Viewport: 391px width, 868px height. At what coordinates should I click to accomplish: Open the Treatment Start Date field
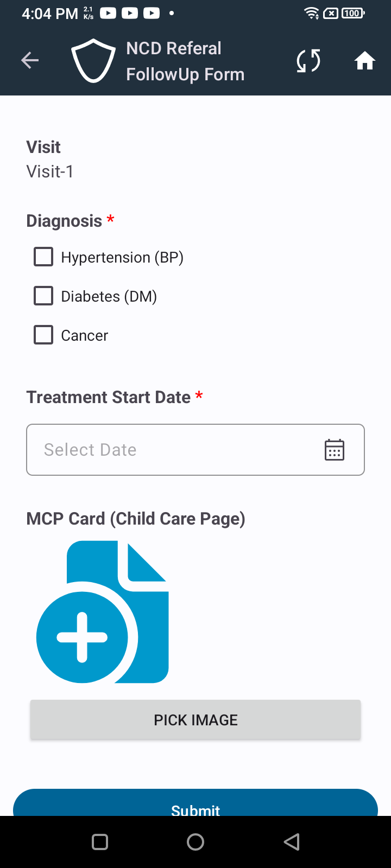click(195, 450)
